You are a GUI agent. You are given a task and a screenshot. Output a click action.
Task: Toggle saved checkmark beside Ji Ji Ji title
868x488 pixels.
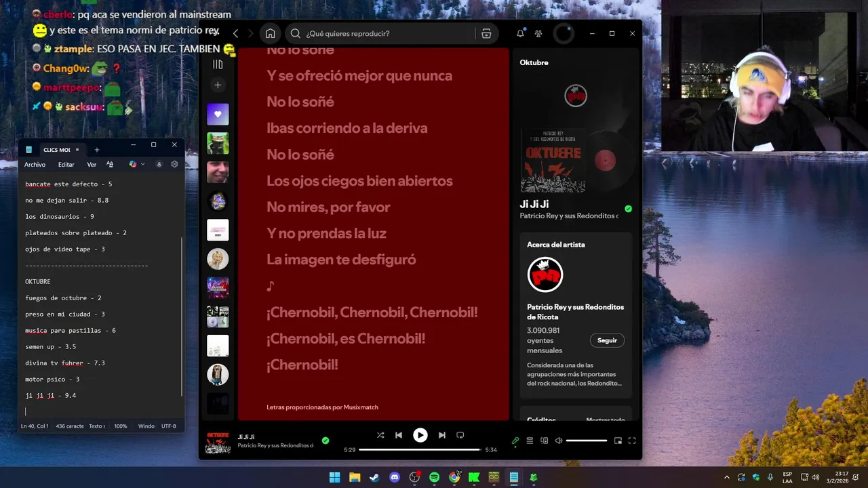(x=628, y=209)
